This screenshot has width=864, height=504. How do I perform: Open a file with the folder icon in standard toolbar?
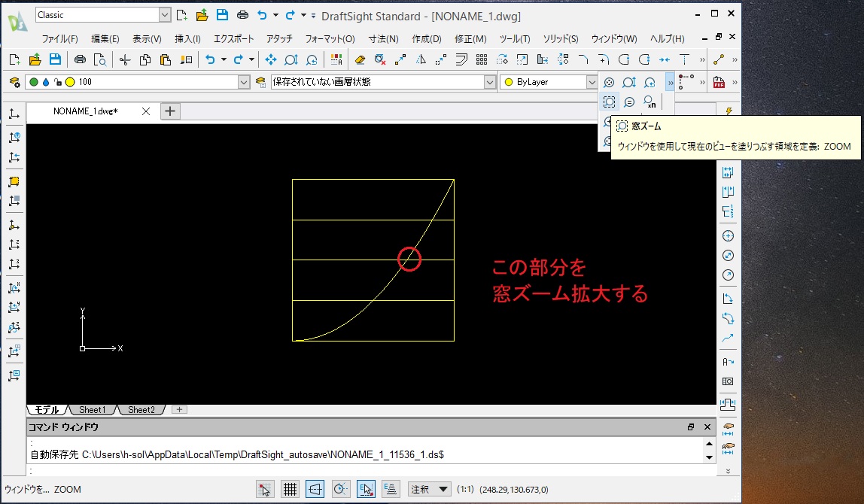coord(35,59)
